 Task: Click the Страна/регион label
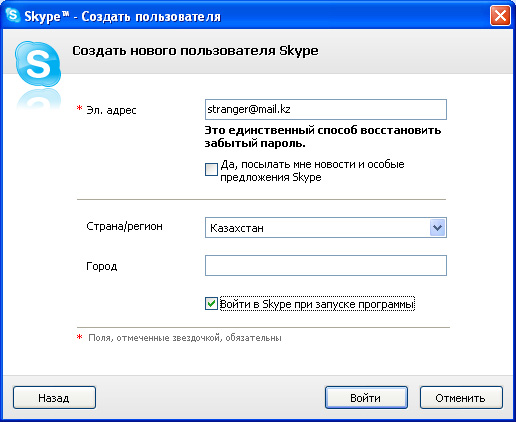tap(124, 226)
